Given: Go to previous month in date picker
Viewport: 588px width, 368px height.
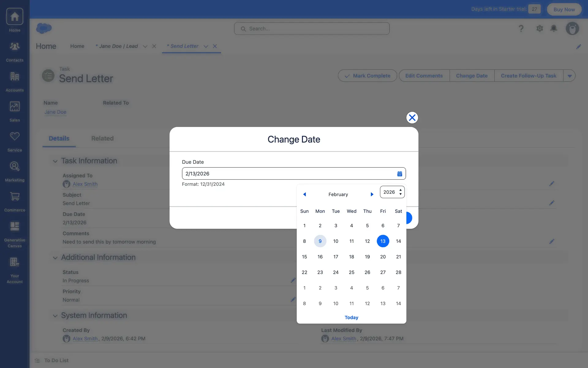Looking at the screenshot, I should 304,194.
